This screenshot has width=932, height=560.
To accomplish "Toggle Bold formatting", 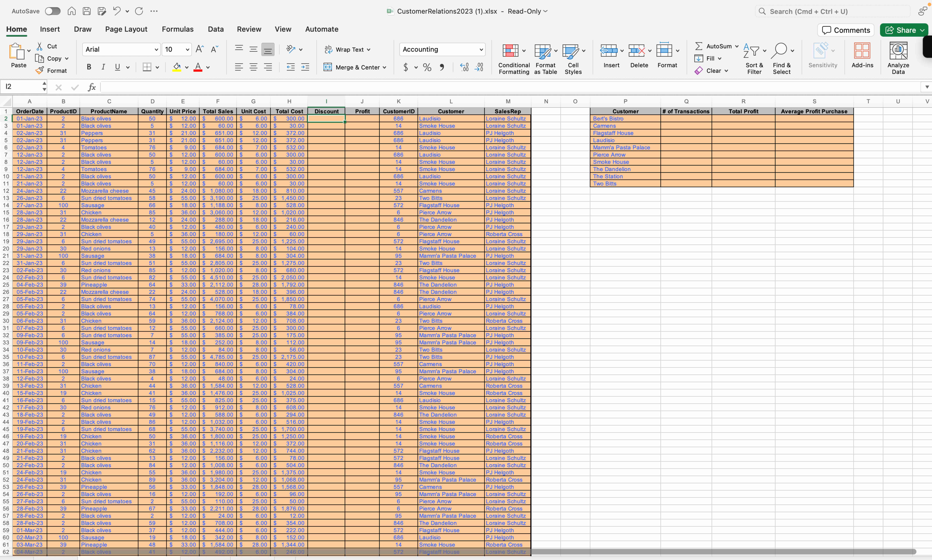I will [89, 67].
